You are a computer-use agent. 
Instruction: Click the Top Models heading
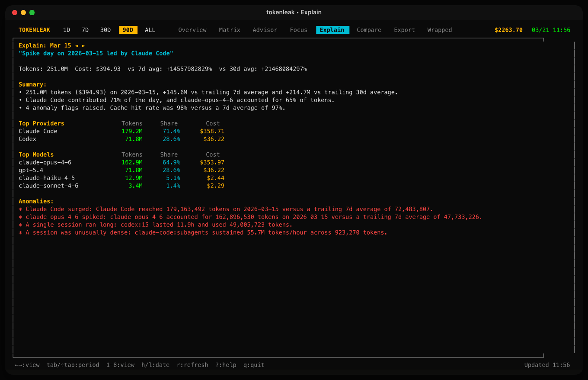pos(36,155)
